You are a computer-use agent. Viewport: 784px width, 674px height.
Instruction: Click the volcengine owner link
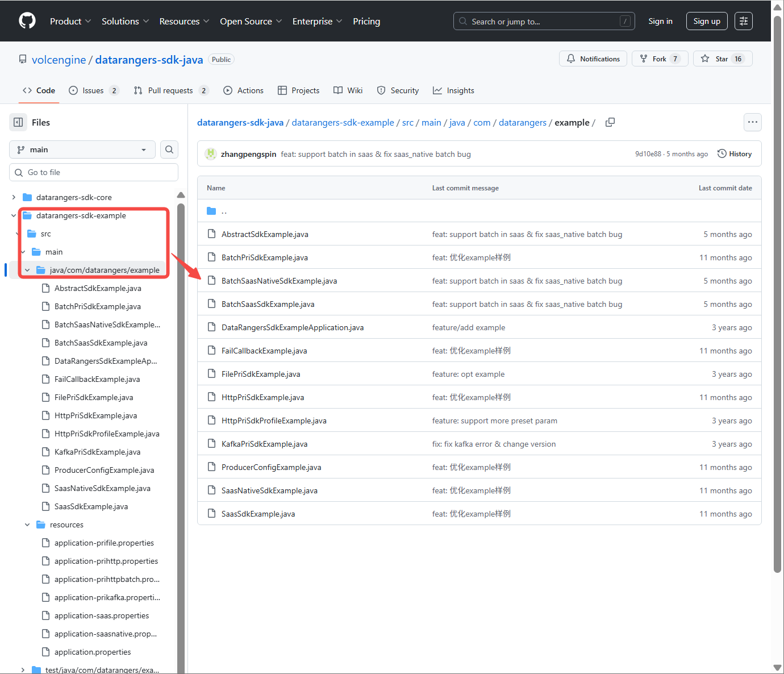(59, 60)
